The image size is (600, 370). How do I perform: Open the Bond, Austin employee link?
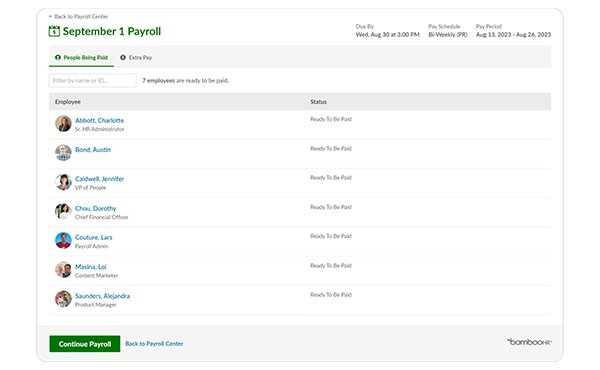point(93,150)
